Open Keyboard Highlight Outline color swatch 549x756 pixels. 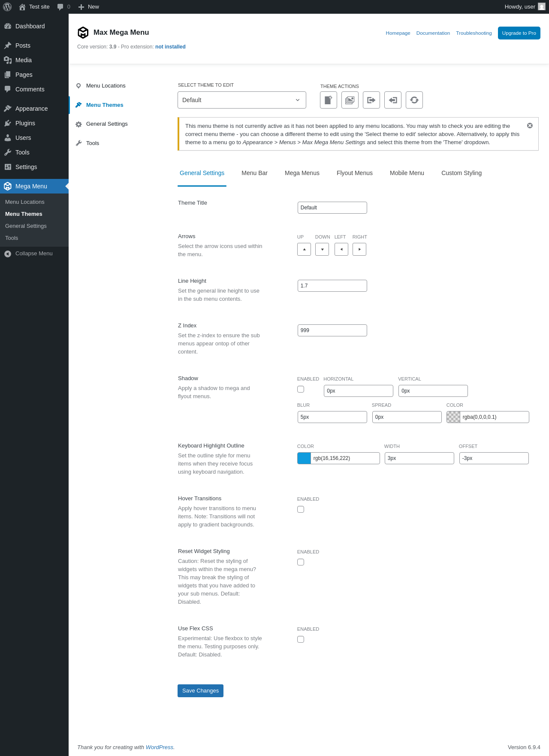tap(304, 458)
